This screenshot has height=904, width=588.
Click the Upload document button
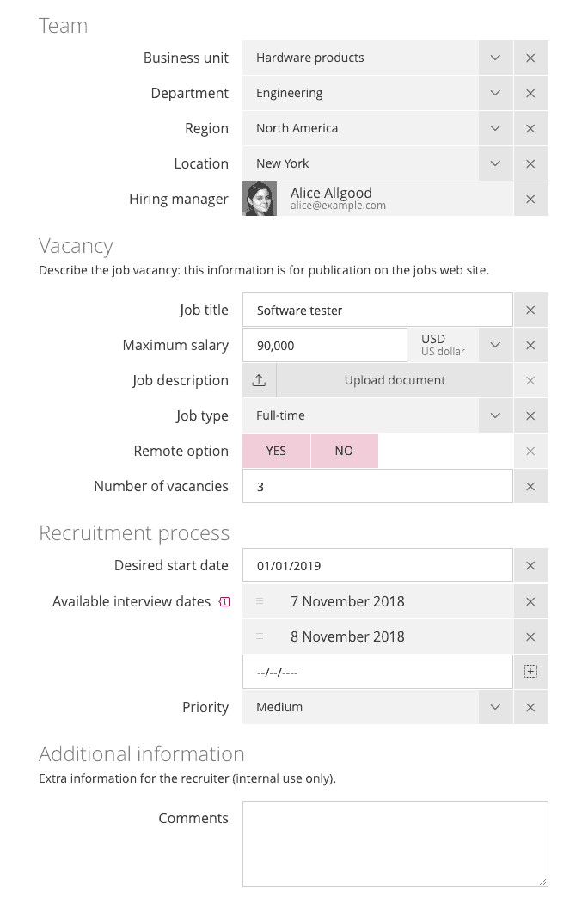pos(394,379)
